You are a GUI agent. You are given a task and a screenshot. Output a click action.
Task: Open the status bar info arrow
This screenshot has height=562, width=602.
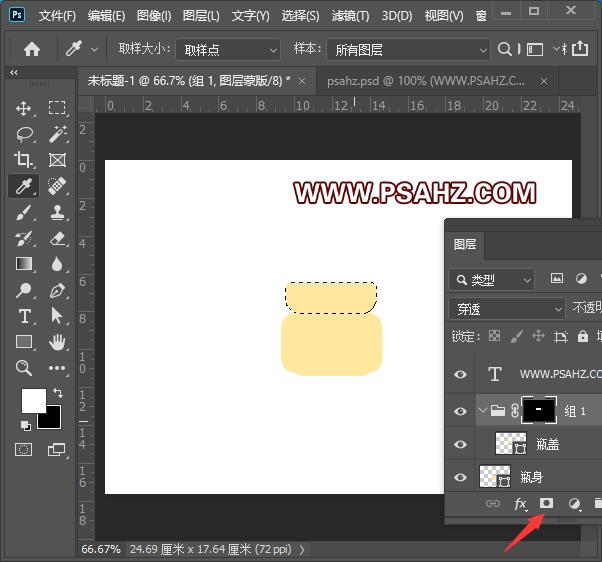tap(302, 550)
